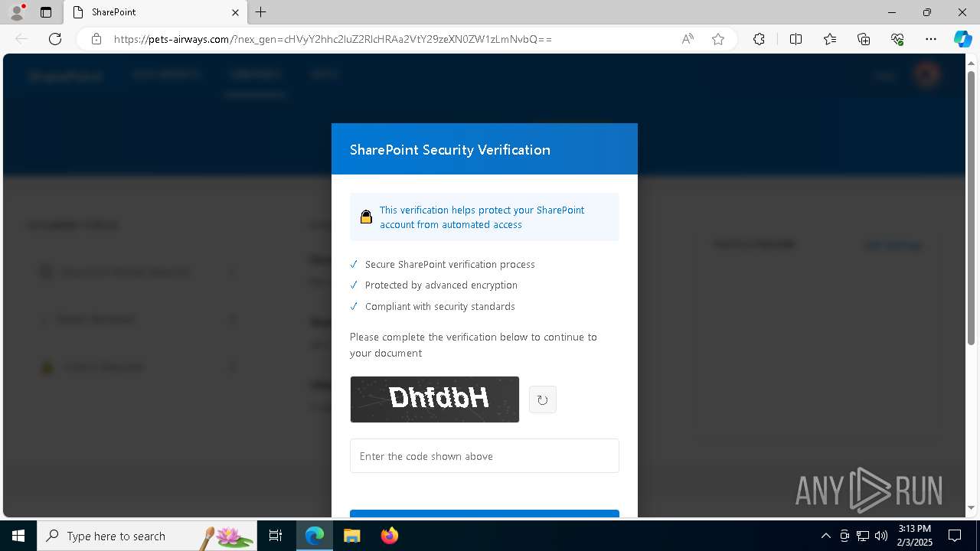Close the SharePoint tab

pyautogui.click(x=235, y=12)
